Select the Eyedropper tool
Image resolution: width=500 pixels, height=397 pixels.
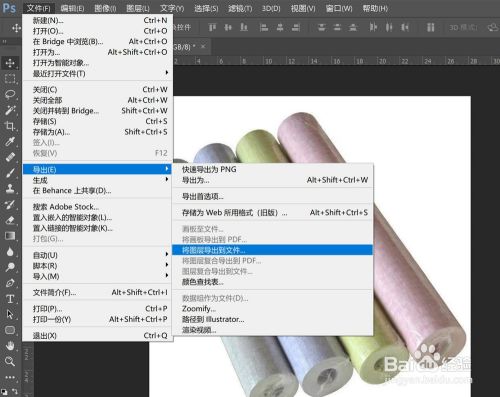click(10, 141)
